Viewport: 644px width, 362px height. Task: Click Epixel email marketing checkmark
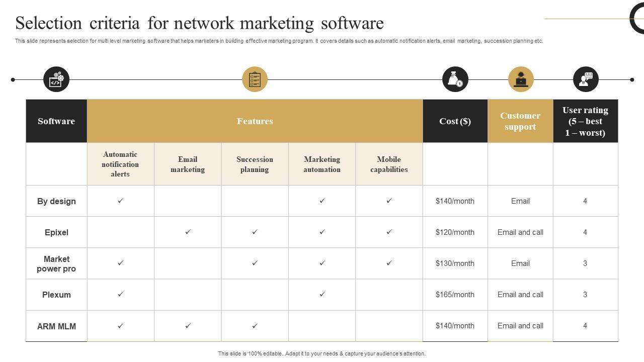point(188,232)
